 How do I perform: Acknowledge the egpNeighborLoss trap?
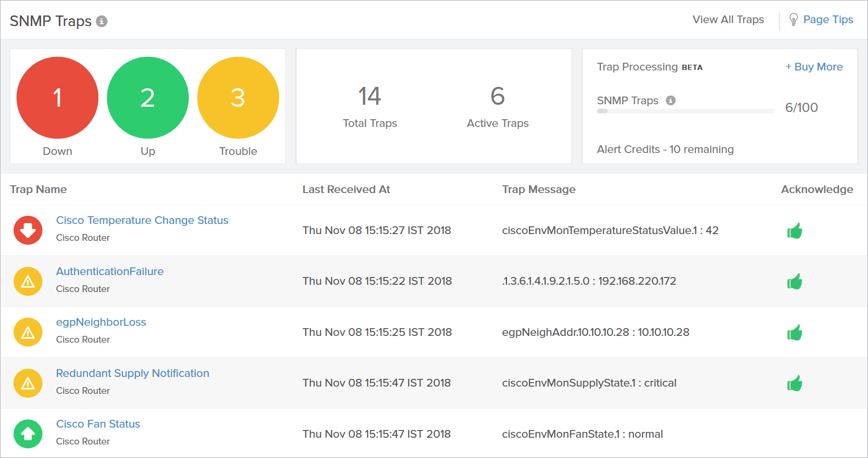tap(795, 332)
